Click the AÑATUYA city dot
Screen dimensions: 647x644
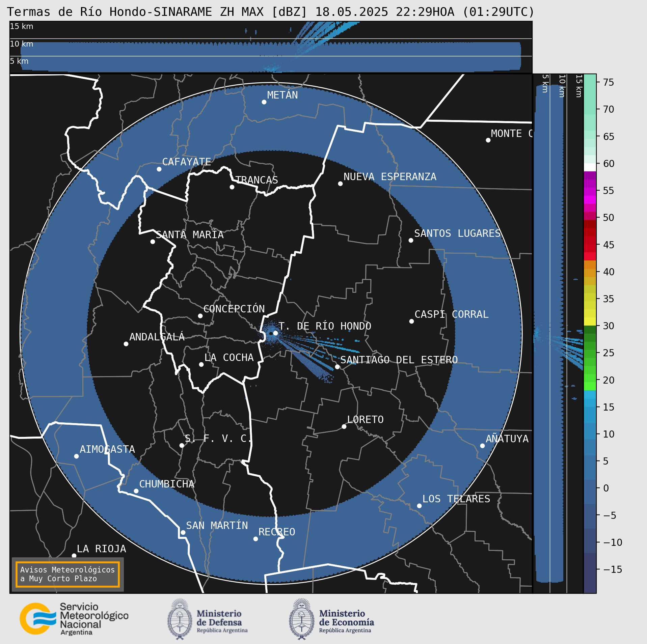coord(482,446)
